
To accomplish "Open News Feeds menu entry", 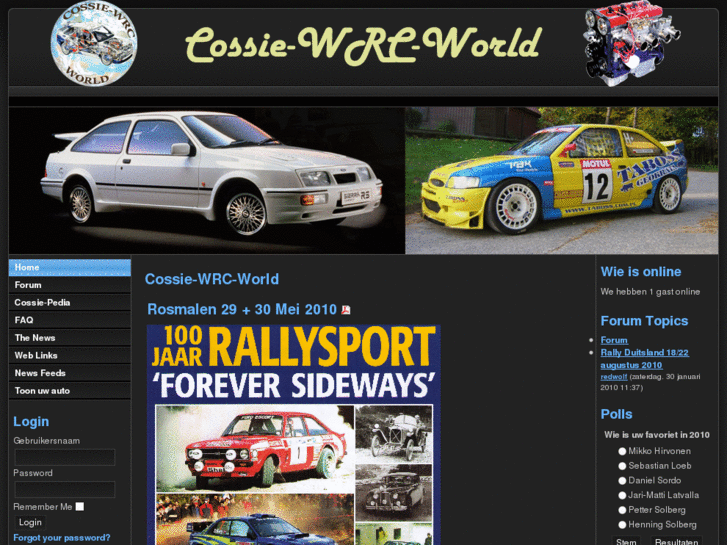I will (70, 373).
